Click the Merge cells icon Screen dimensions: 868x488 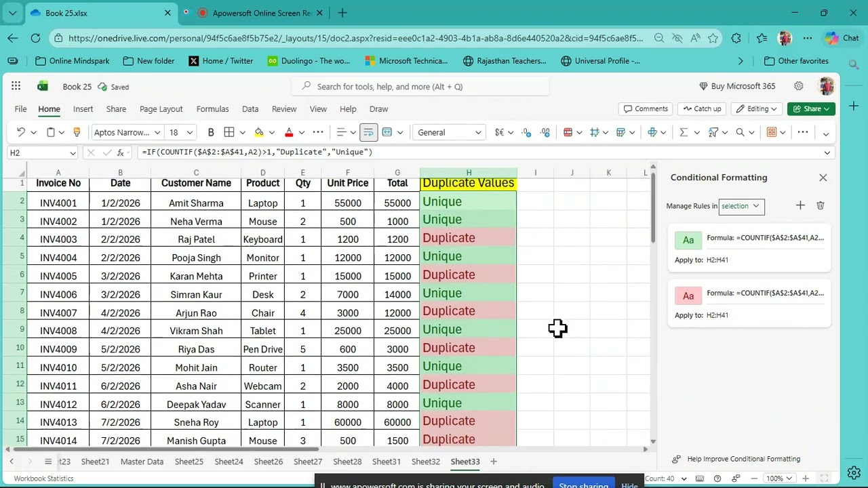[387, 132]
